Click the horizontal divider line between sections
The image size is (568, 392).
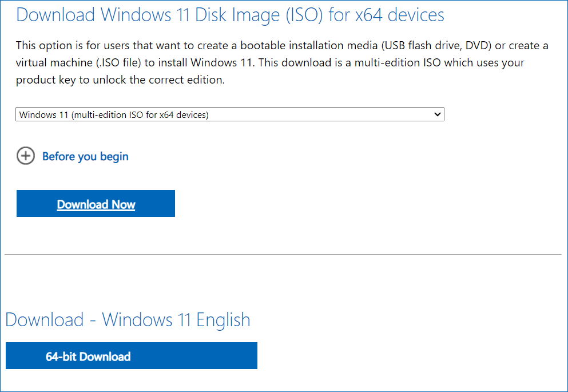tap(283, 254)
